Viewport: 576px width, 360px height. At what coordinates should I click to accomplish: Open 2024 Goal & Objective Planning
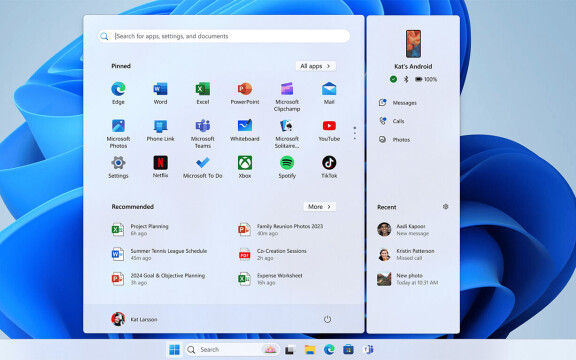(158, 279)
